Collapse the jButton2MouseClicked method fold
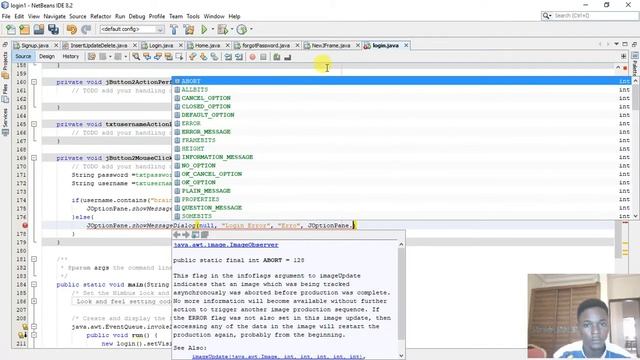The height and width of the screenshot is (360, 640). [x=34, y=158]
